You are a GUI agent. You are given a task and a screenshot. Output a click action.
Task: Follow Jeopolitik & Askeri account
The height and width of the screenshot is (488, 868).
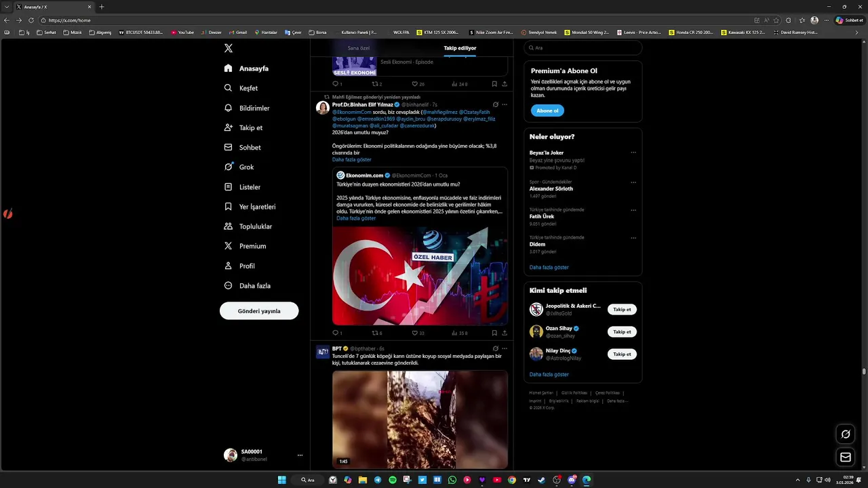[x=622, y=310]
